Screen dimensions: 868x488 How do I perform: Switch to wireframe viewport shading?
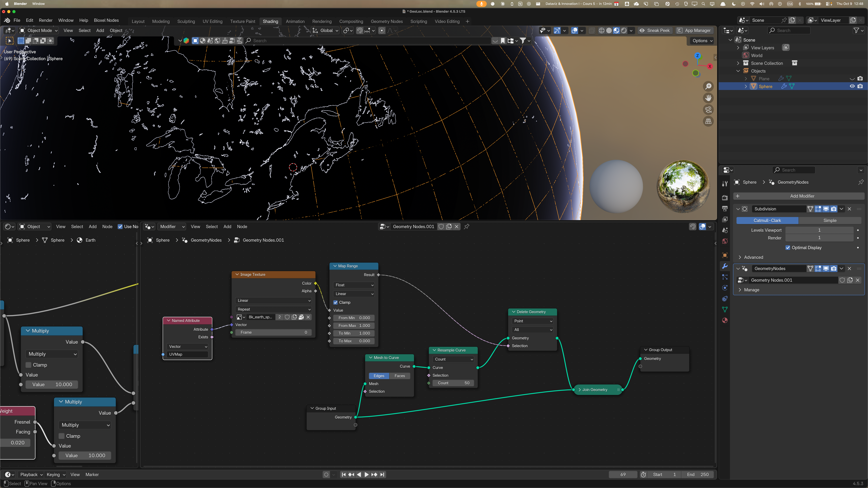click(602, 31)
